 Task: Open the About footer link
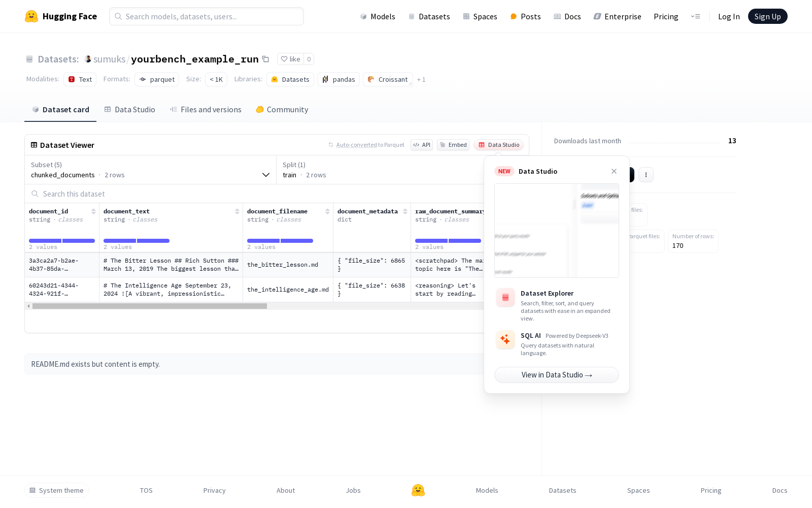point(286,490)
